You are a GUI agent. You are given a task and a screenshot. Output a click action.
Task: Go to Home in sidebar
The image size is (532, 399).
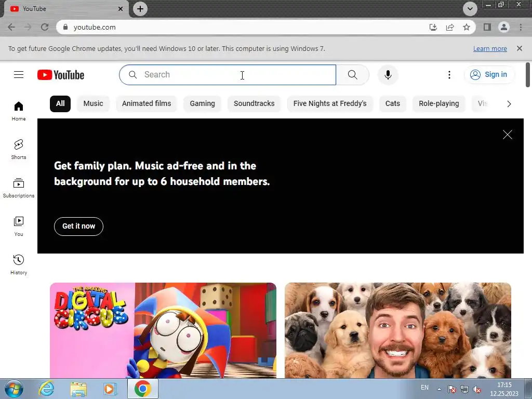coord(19,111)
